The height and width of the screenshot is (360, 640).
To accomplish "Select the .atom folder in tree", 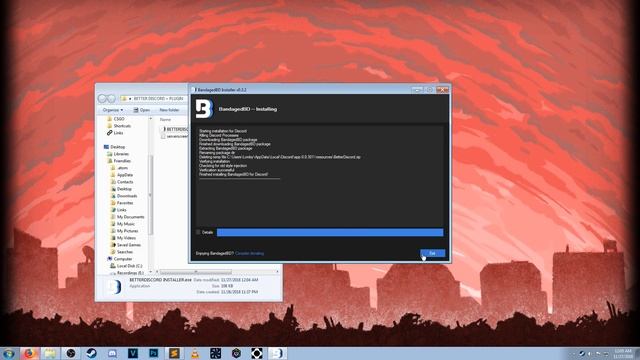I will click(122, 168).
